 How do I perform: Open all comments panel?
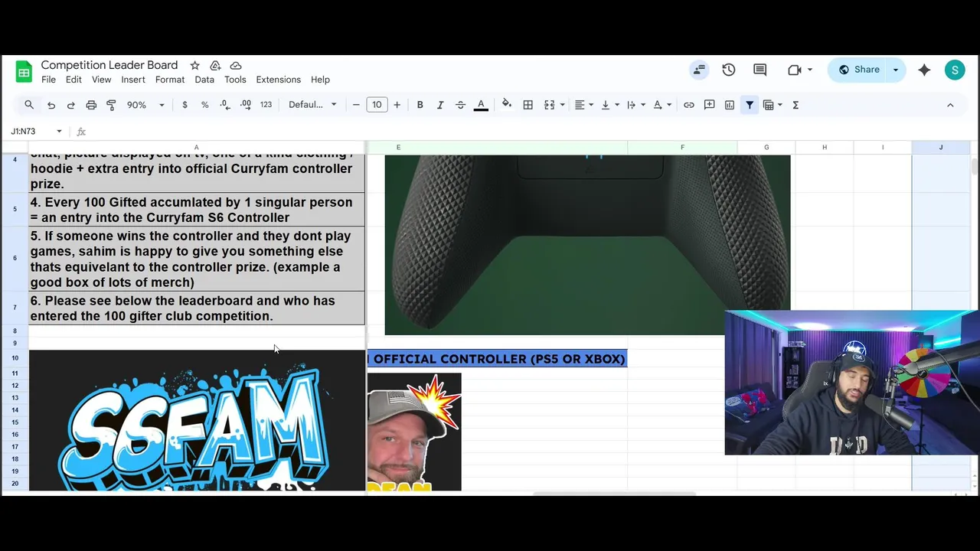(759, 70)
